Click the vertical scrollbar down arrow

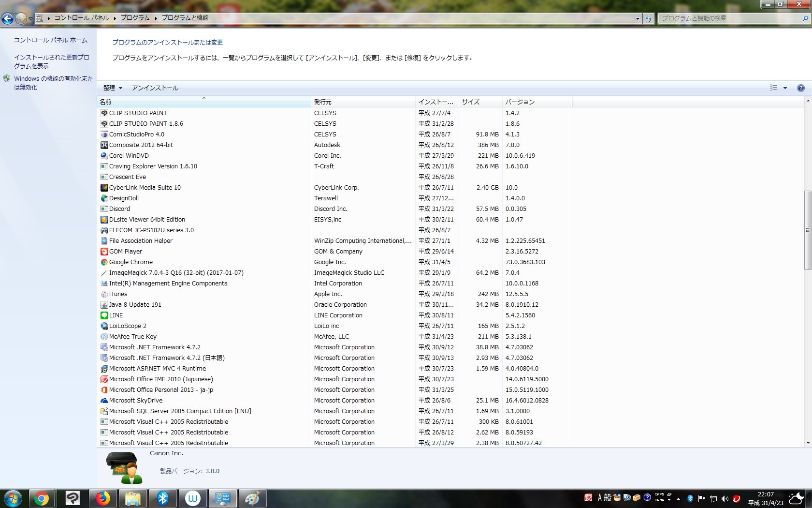(808, 443)
